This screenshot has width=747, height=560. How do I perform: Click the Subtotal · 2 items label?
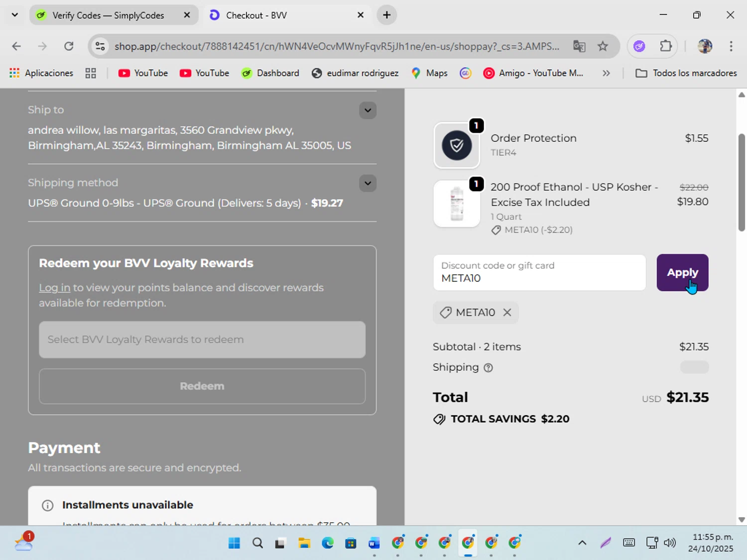(x=477, y=347)
